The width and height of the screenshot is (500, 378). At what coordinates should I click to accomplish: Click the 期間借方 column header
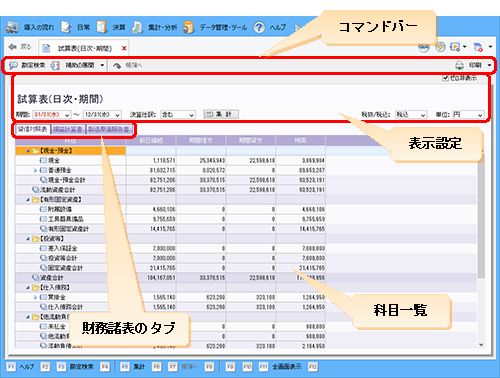click(x=201, y=141)
